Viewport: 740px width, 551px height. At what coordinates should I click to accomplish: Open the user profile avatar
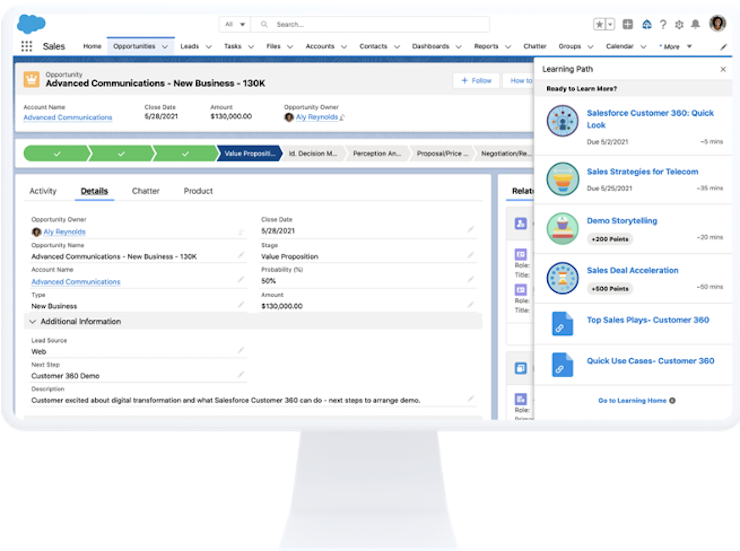[x=717, y=23]
